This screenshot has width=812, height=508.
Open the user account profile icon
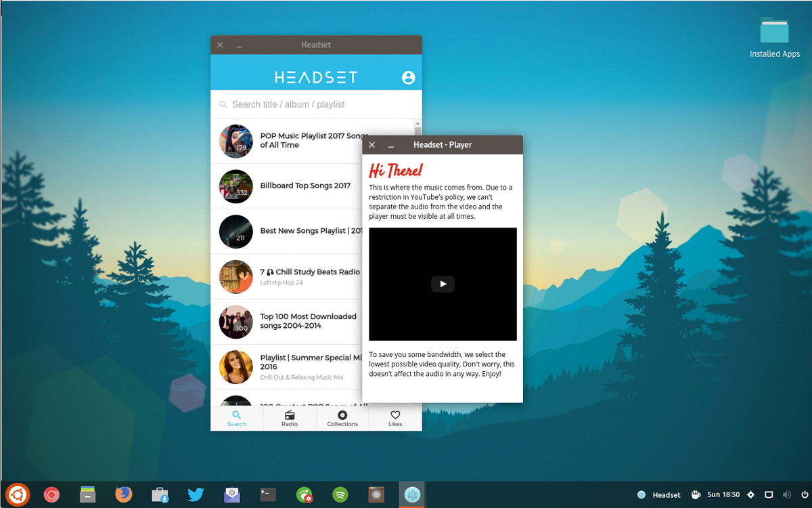click(x=408, y=77)
